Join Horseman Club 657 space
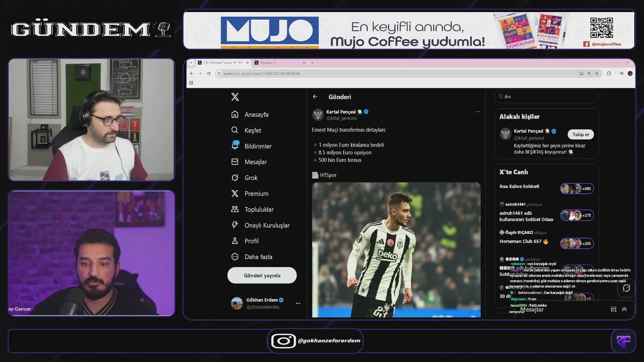Viewport: 644px width, 362px height. click(x=524, y=241)
